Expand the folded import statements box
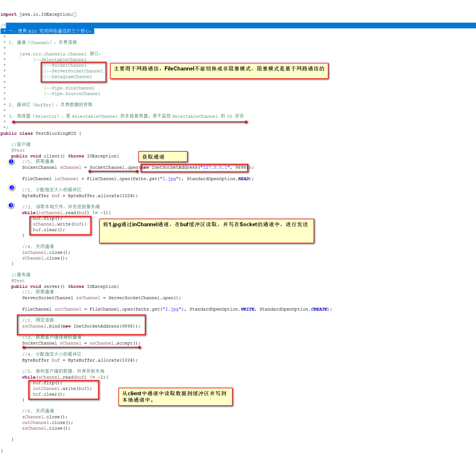 [75, 14]
